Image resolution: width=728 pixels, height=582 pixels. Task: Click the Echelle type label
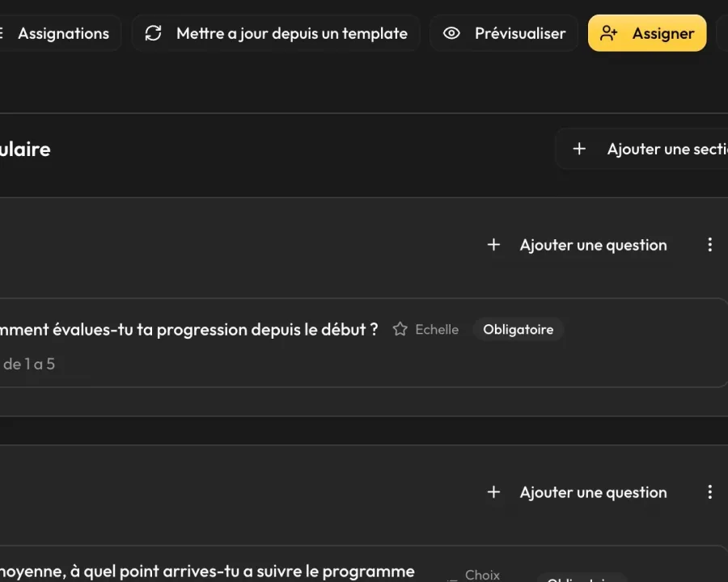(437, 330)
